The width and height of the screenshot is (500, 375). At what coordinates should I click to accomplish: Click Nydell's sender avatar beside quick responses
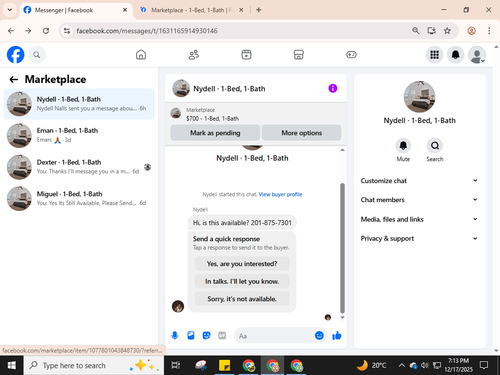pos(178,306)
